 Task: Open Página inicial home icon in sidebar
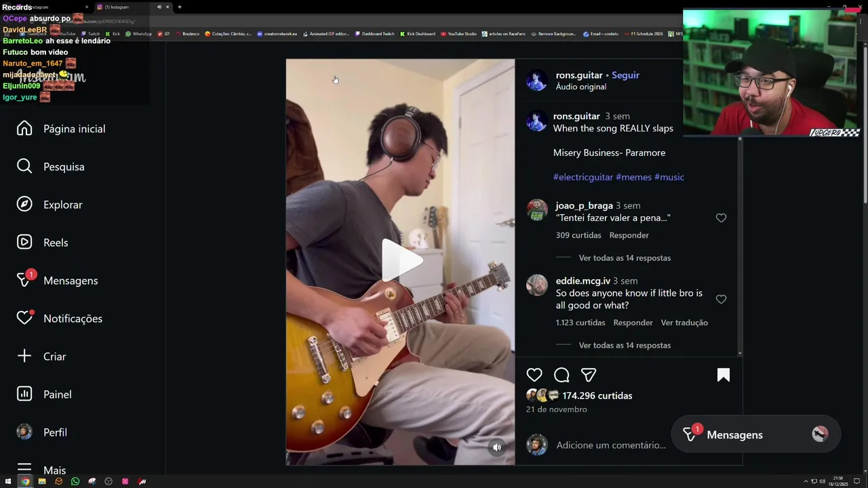[24, 129]
